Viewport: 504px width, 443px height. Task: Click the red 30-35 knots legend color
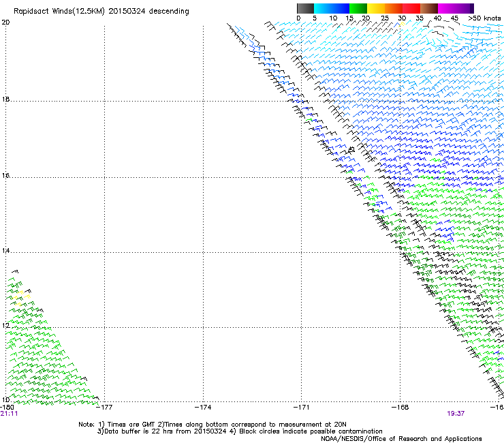411,8
